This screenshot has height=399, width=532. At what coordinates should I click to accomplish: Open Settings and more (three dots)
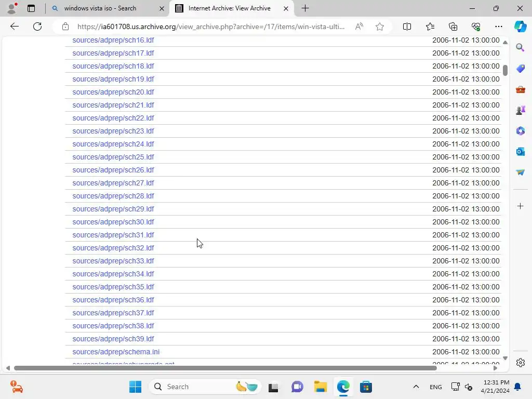pyautogui.click(x=498, y=26)
